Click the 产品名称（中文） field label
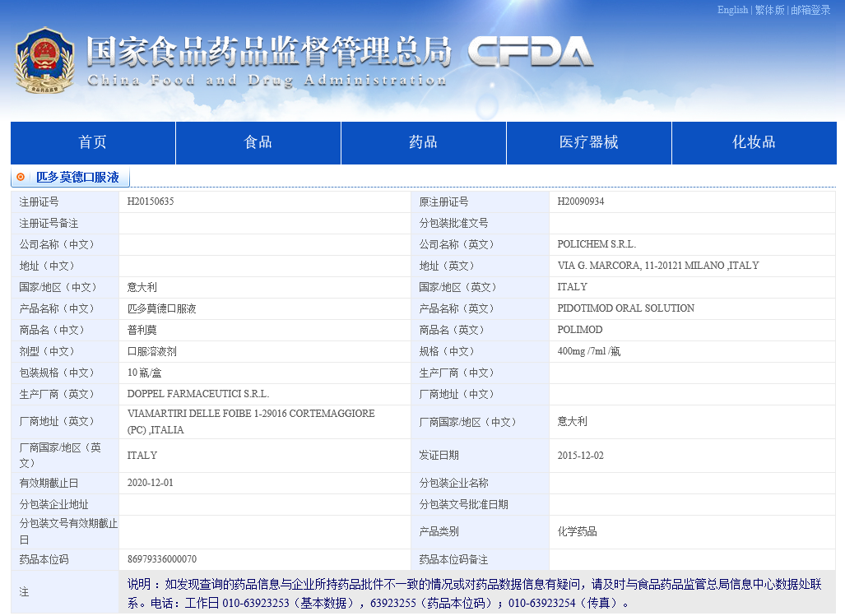The width and height of the screenshot is (845, 616). click(x=57, y=308)
